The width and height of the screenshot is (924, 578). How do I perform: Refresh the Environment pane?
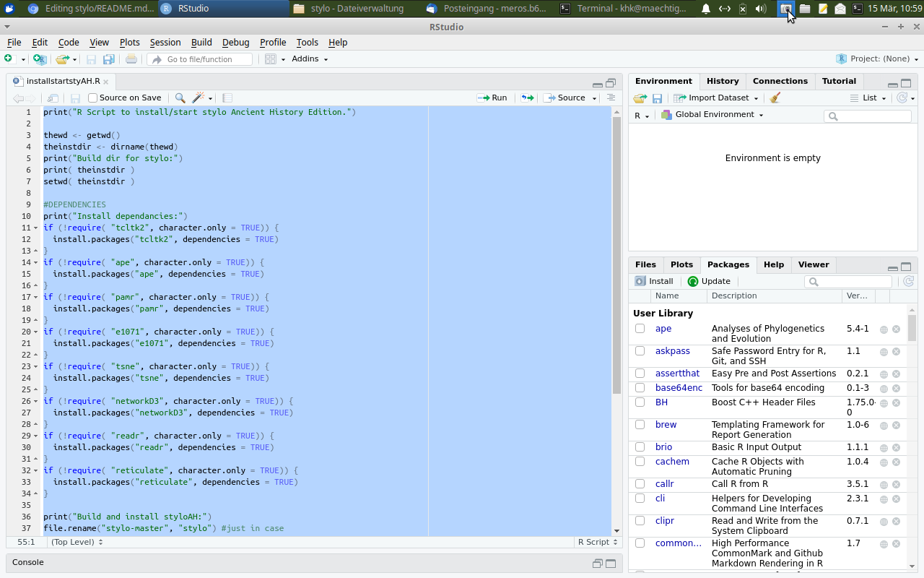[x=902, y=98]
